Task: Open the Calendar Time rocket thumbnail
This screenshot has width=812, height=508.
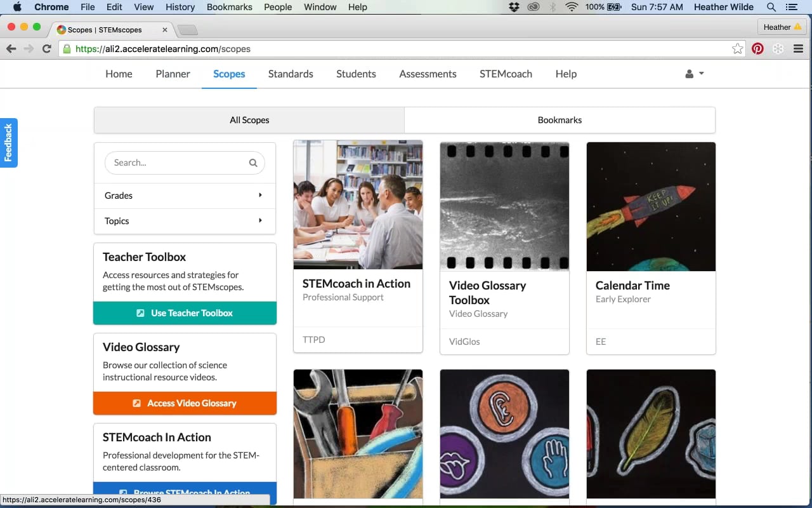Action: 651,206
